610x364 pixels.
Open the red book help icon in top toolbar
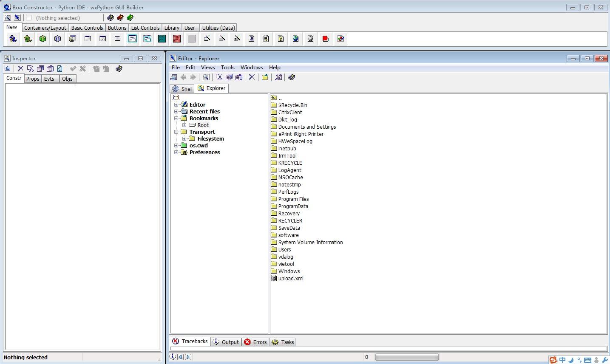point(120,18)
